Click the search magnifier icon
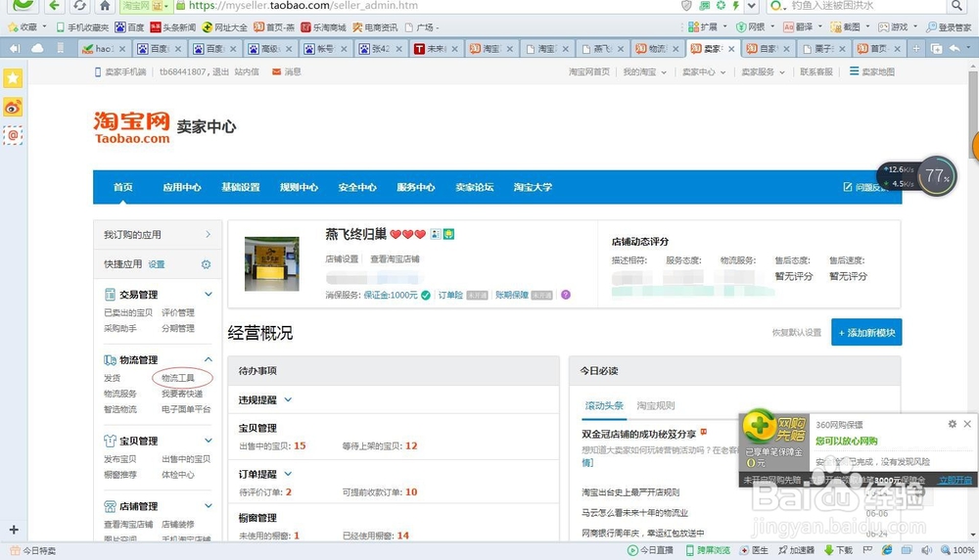 point(956,6)
